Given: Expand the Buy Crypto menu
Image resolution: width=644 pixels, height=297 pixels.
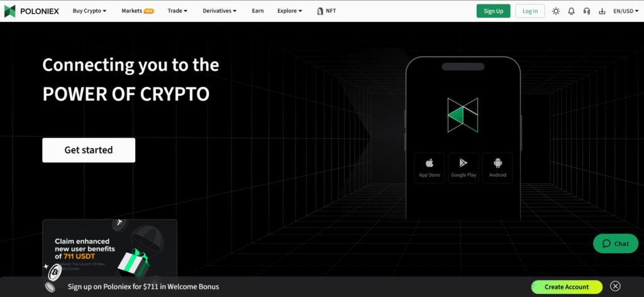Looking at the screenshot, I should [89, 11].
